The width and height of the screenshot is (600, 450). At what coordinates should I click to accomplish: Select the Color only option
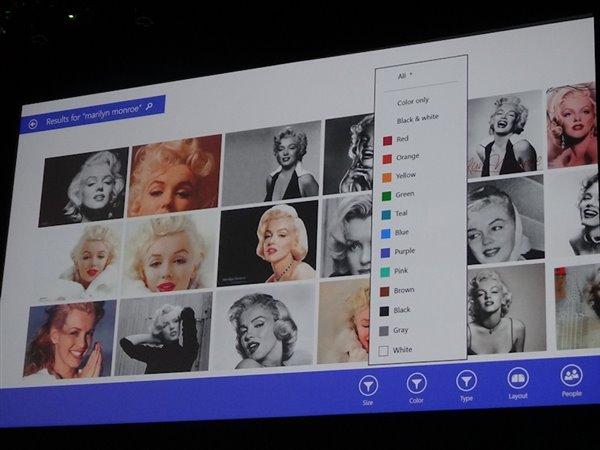click(414, 101)
